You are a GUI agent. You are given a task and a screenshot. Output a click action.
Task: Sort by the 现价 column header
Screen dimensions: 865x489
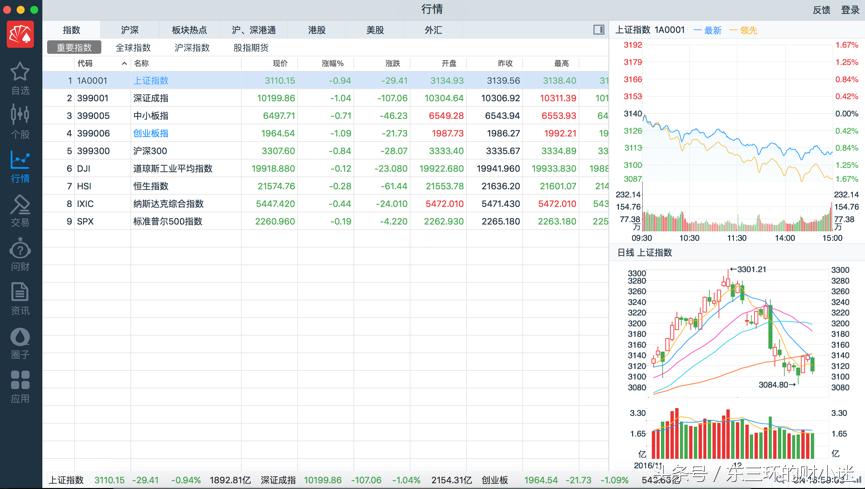point(280,63)
